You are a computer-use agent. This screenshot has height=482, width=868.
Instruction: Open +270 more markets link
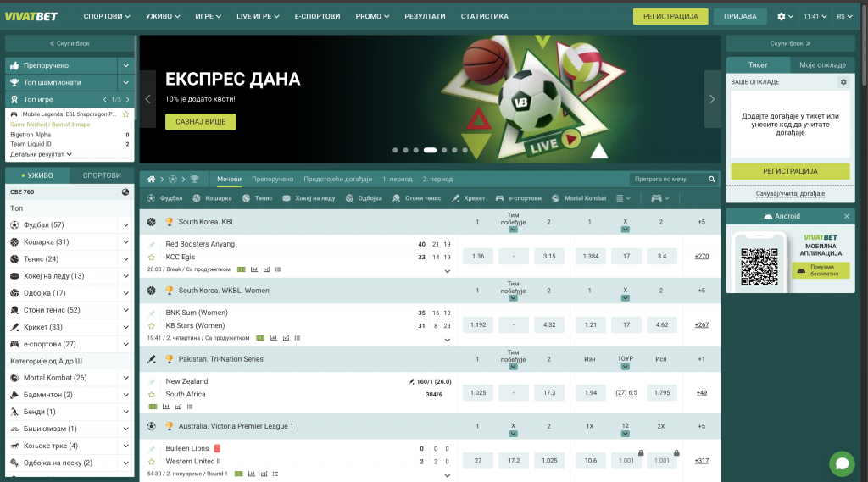pyautogui.click(x=701, y=256)
